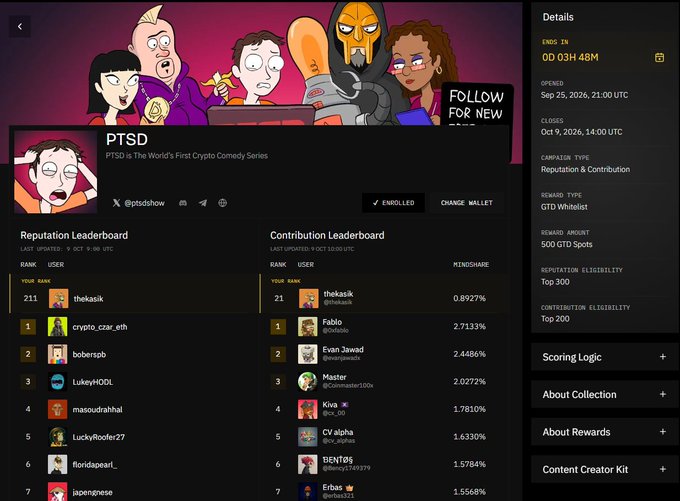This screenshot has width=680, height=501.
Task: Expand the Scoring Logic section
Action: pyautogui.click(x=604, y=357)
